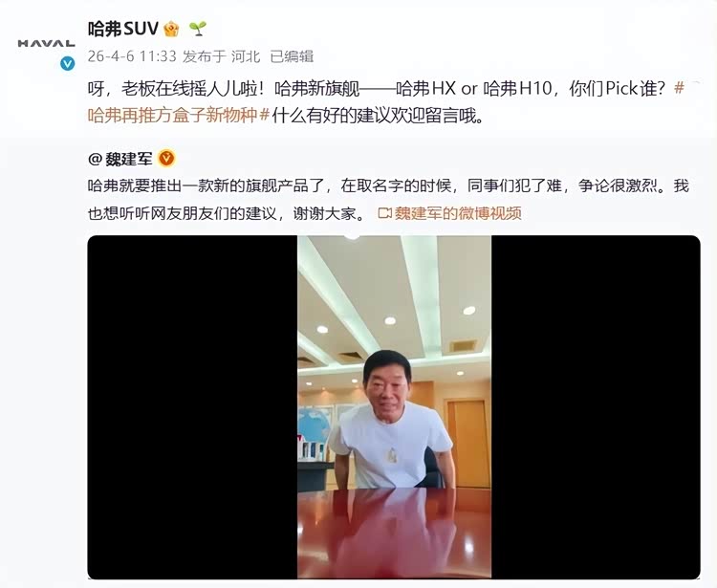Click the 发布于 河北 location label
This screenshot has height=588, width=717.
(222, 56)
